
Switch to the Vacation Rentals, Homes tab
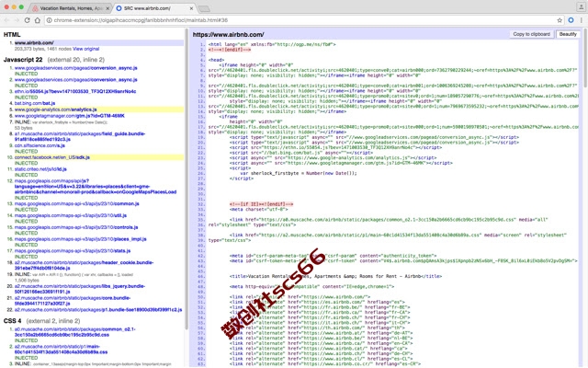point(70,8)
